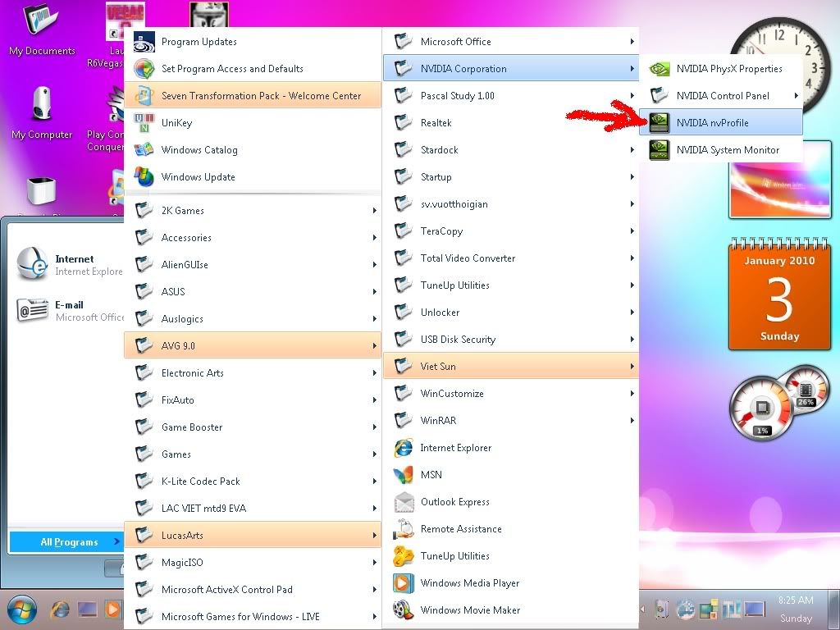Click the UniKey icon
Screen dimensions: 840x630
pos(144,123)
